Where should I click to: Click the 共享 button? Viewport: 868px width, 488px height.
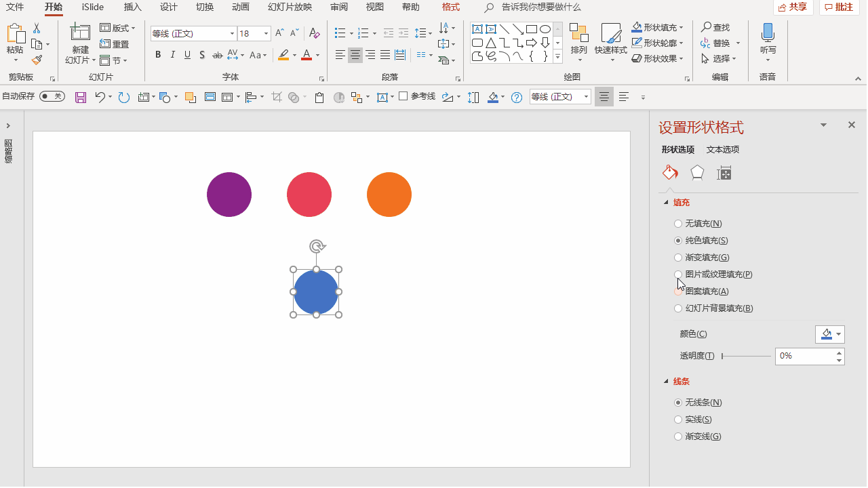click(793, 7)
